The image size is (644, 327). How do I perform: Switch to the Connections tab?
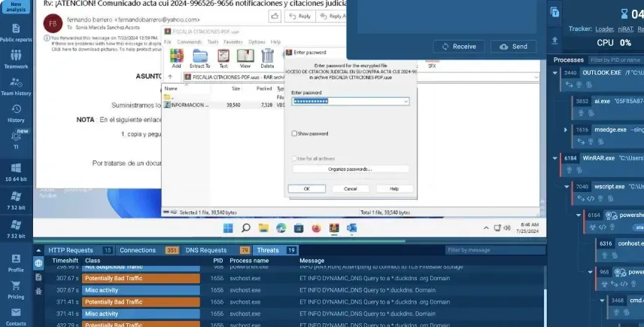pos(148,250)
